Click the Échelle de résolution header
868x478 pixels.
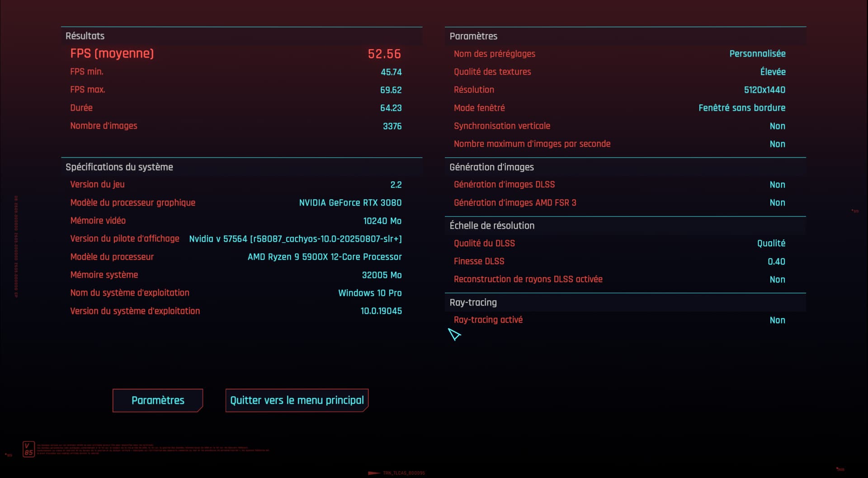(x=492, y=225)
